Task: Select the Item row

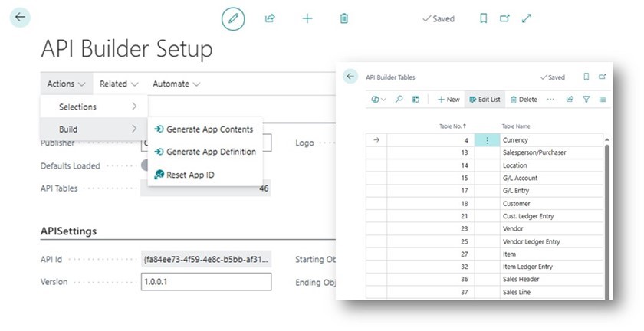Action: (485, 254)
